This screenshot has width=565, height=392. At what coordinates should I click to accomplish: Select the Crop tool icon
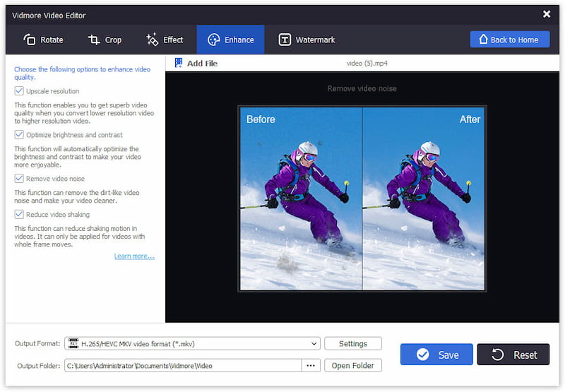94,40
